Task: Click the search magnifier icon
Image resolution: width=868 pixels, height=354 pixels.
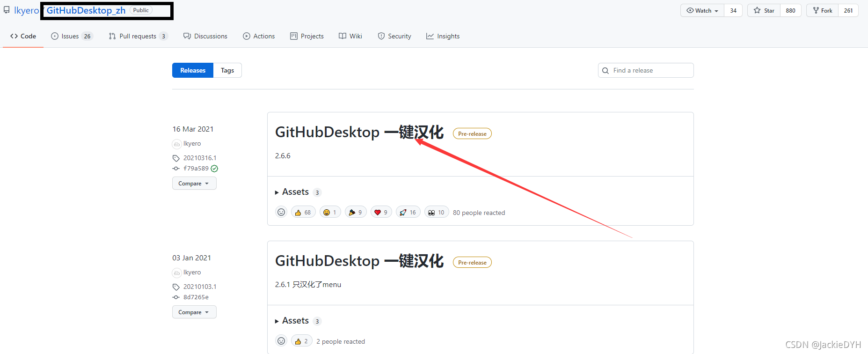Action: coord(605,71)
